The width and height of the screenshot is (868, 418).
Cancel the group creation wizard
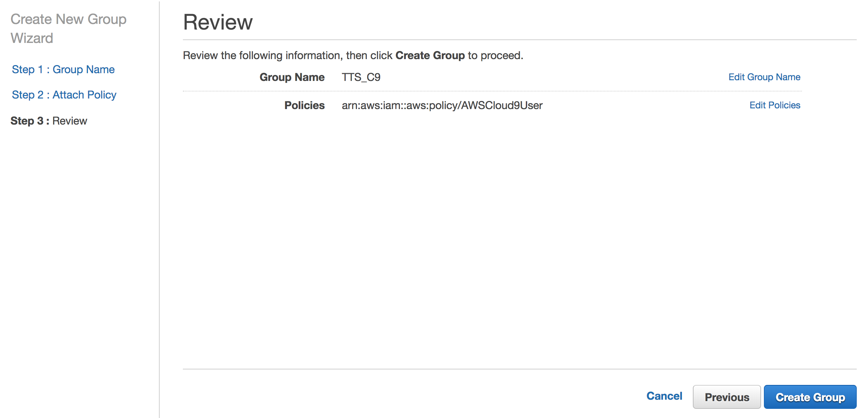click(x=664, y=396)
